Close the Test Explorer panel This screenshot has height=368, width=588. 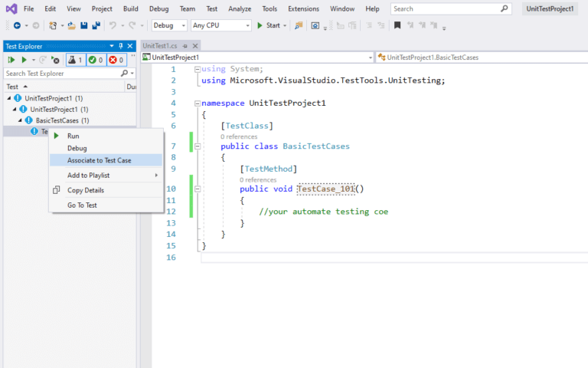[x=130, y=46]
